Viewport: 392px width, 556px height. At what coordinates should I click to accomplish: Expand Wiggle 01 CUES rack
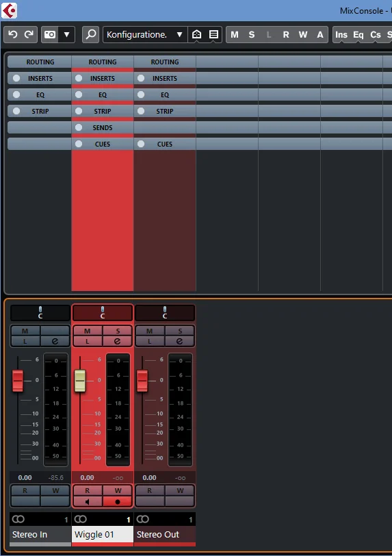(x=103, y=144)
